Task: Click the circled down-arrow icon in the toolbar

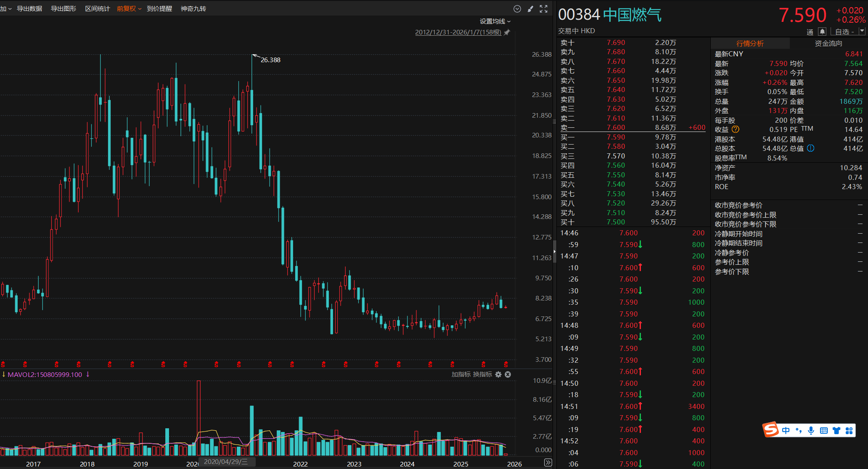Action: pos(517,9)
